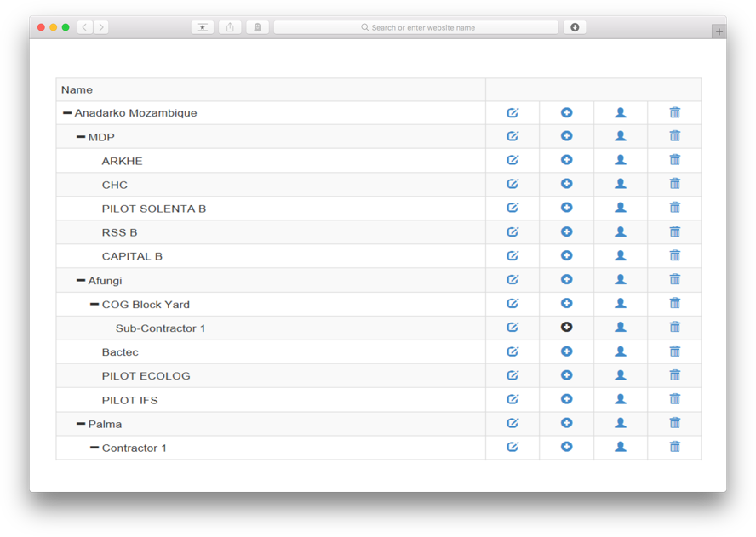Open users for Anadarko Mozambique
Viewport: 756px width, 537px height.
621,113
